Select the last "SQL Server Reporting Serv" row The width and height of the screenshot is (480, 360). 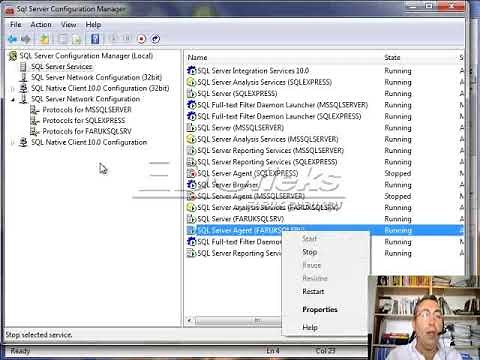coord(234,253)
